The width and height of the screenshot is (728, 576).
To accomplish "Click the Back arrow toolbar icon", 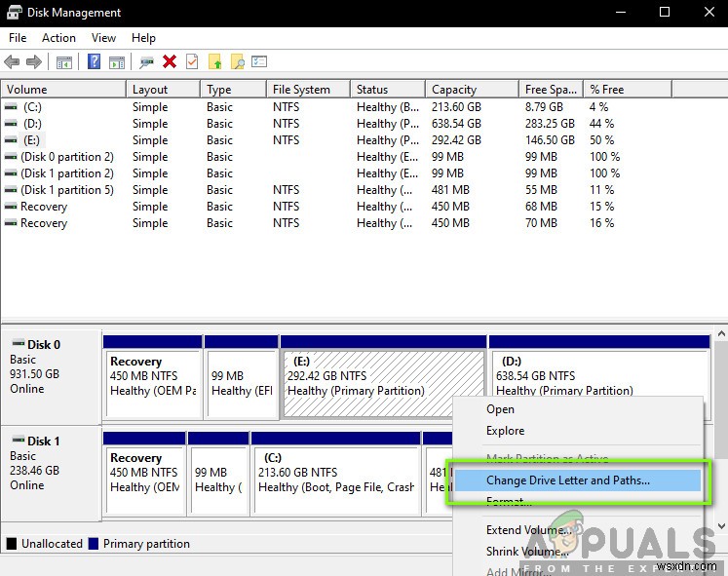I will [x=12, y=61].
